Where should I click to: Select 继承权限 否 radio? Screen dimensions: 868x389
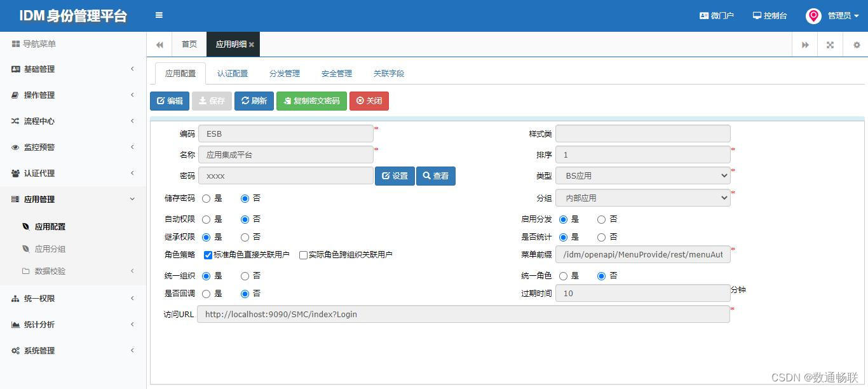point(245,237)
